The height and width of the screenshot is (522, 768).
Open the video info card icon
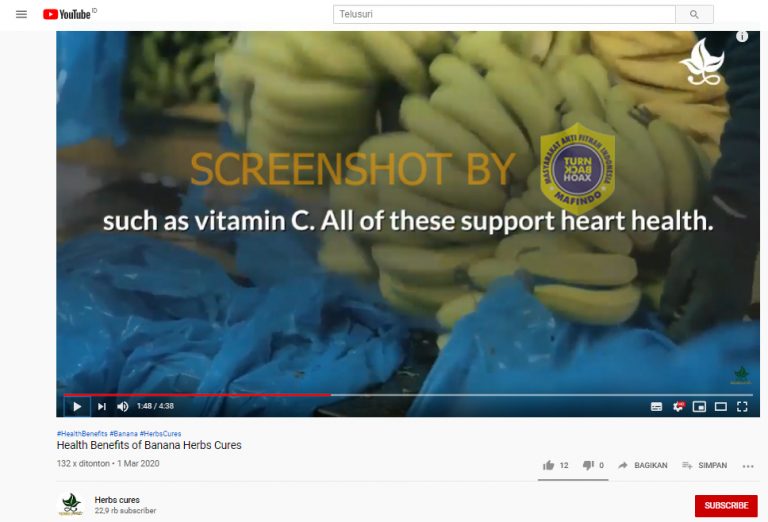(x=742, y=36)
